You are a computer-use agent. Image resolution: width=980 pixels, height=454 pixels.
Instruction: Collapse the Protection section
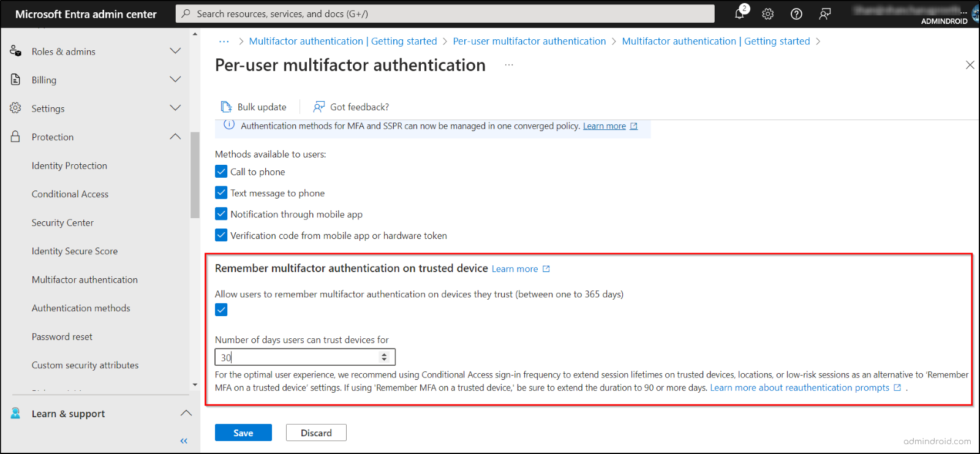pyautogui.click(x=175, y=137)
